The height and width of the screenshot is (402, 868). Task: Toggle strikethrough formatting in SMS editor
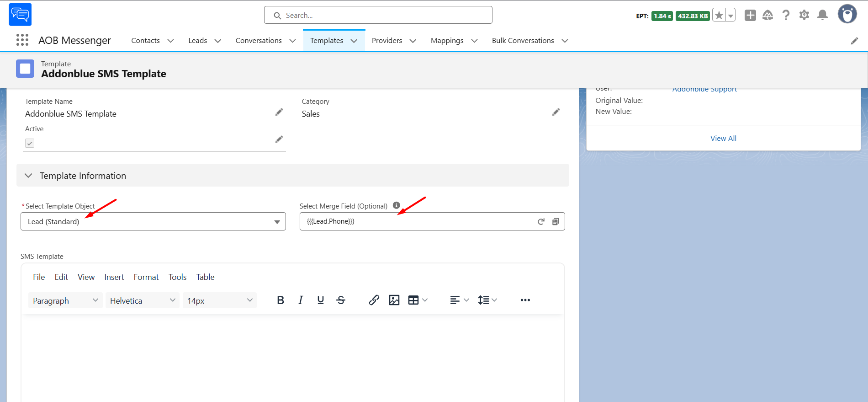coord(341,300)
